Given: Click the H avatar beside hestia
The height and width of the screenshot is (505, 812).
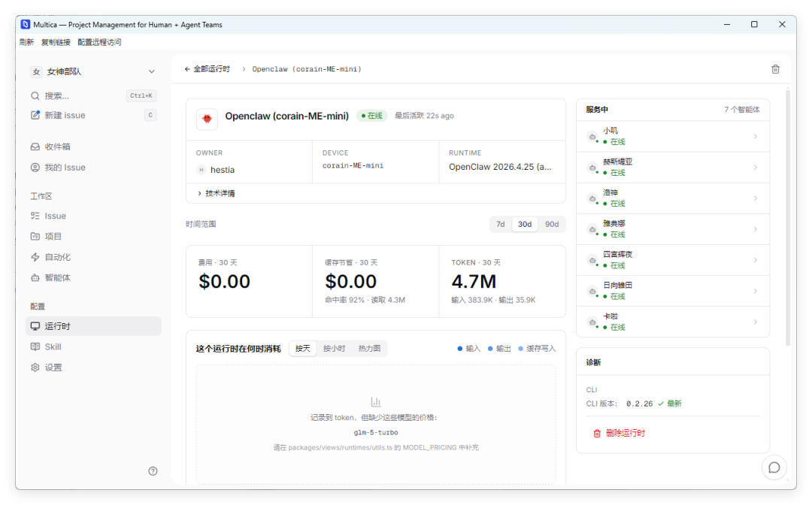Looking at the screenshot, I should tap(201, 170).
